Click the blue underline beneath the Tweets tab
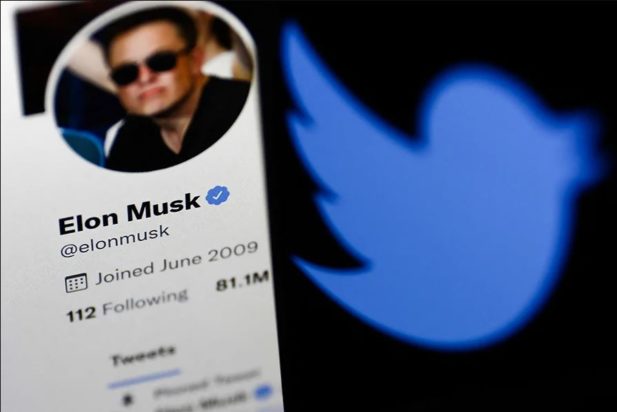The image size is (617, 412). (x=144, y=379)
